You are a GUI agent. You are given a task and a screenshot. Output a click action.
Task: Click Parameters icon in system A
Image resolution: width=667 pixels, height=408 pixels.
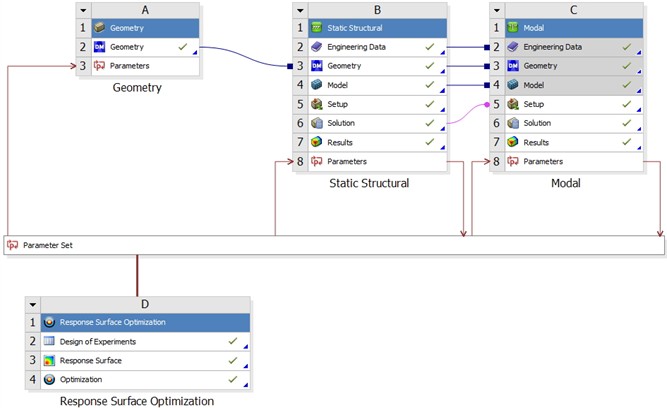click(100, 66)
